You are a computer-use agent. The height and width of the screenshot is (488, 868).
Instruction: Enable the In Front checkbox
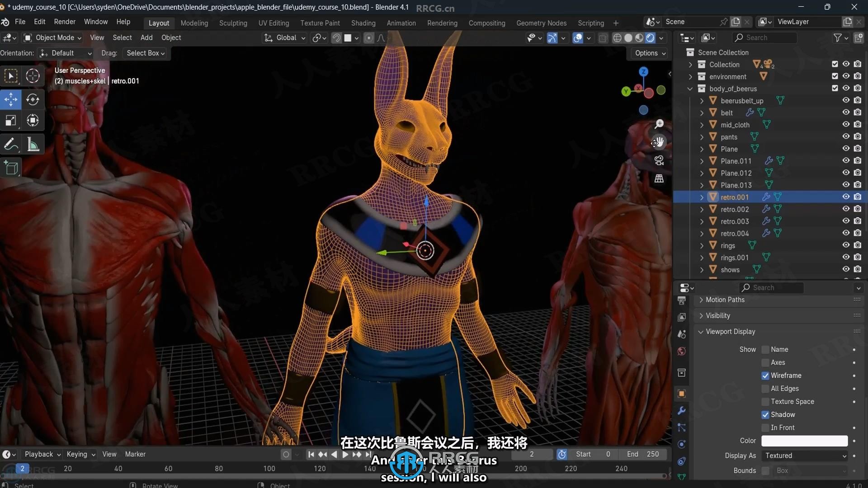765,428
